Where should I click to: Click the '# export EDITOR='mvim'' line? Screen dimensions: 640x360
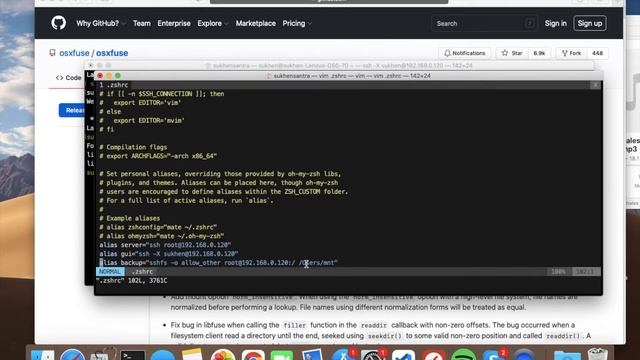click(x=142, y=120)
